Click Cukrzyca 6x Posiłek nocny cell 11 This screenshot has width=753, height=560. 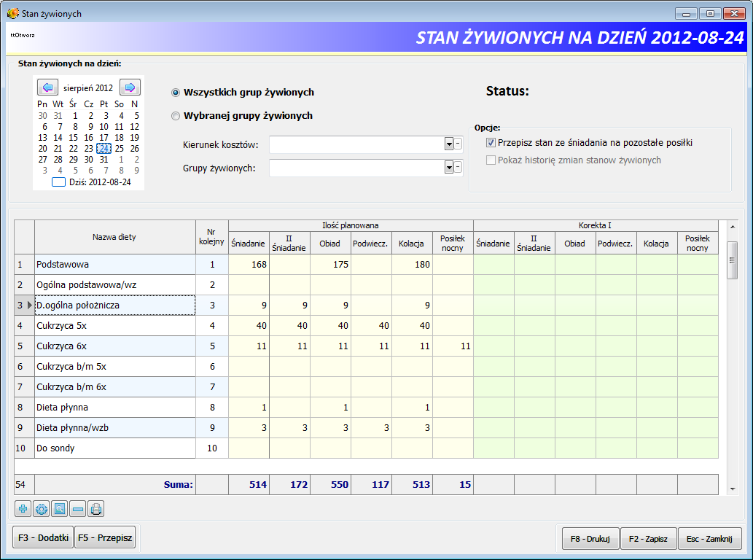(453, 346)
